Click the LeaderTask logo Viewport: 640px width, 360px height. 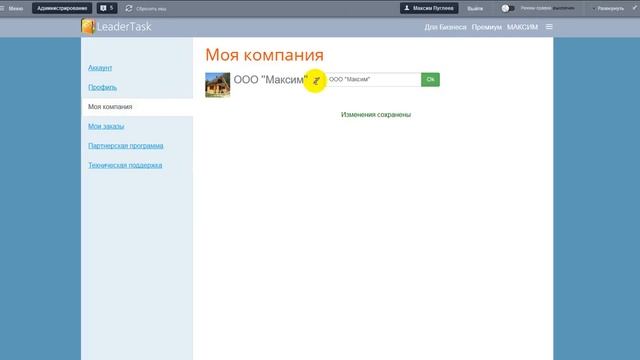click(116, 27)
